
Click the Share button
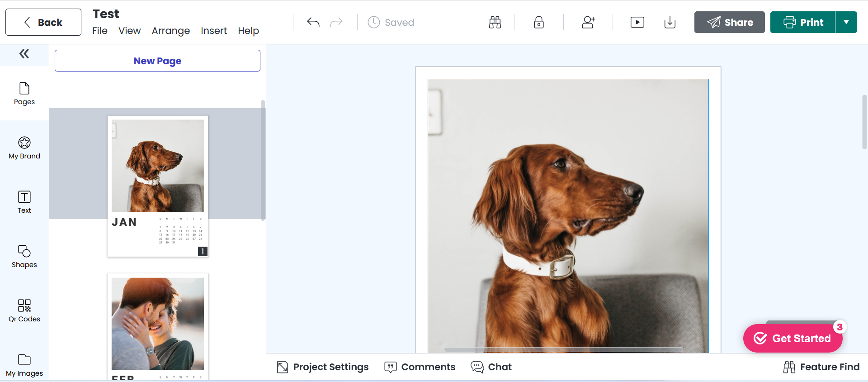729,22
